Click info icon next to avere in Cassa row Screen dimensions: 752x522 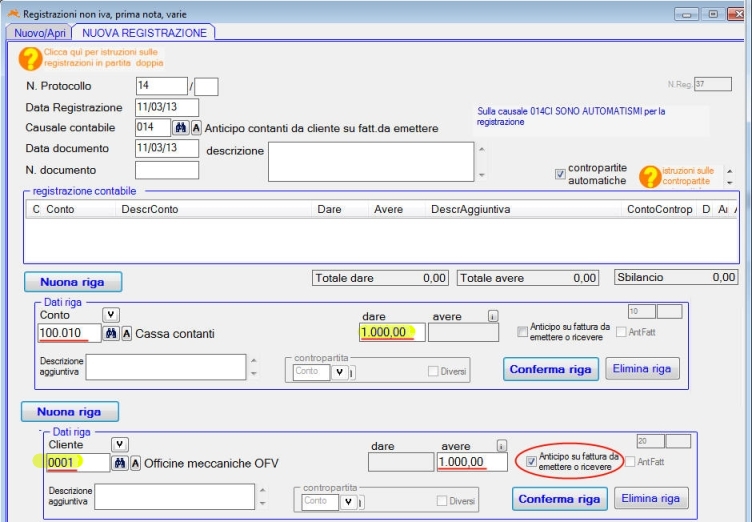[493, 316]
